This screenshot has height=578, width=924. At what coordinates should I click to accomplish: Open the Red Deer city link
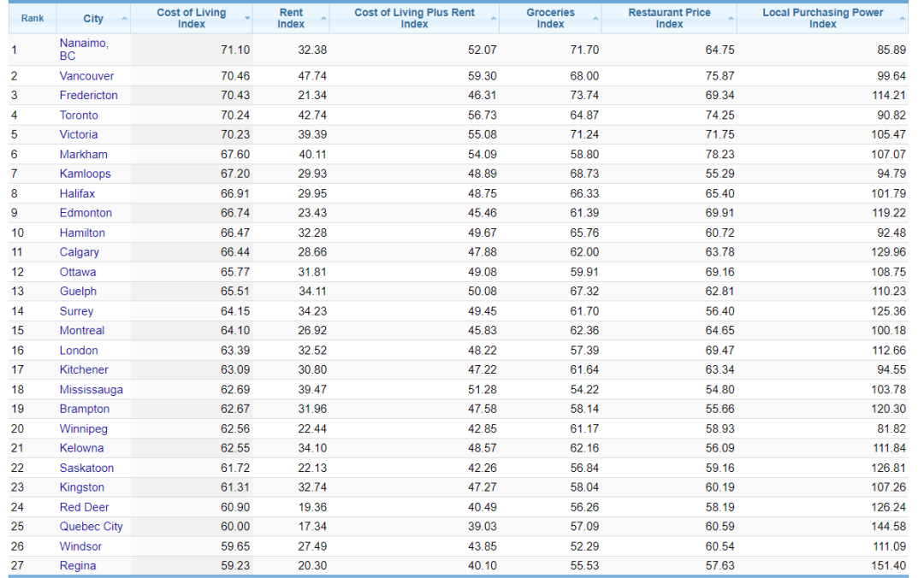pyautogui.click(x=84, y=507)
